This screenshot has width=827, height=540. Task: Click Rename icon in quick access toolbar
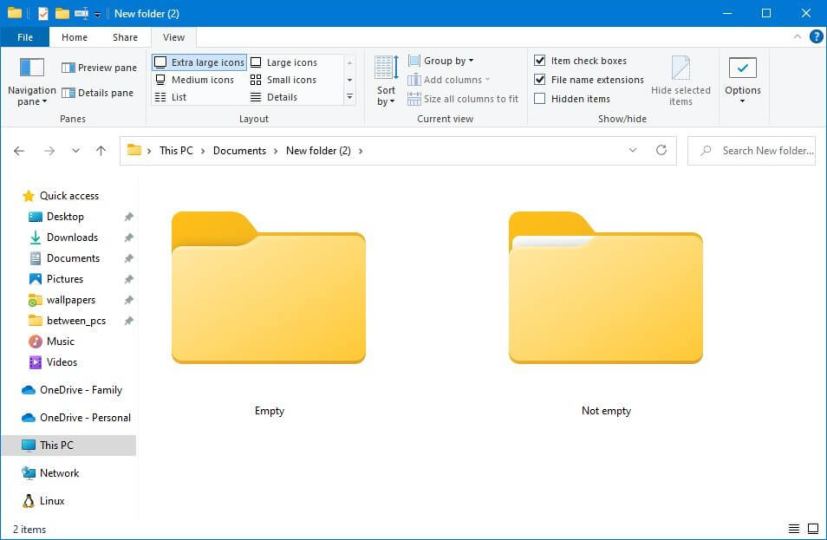point(81,14)
